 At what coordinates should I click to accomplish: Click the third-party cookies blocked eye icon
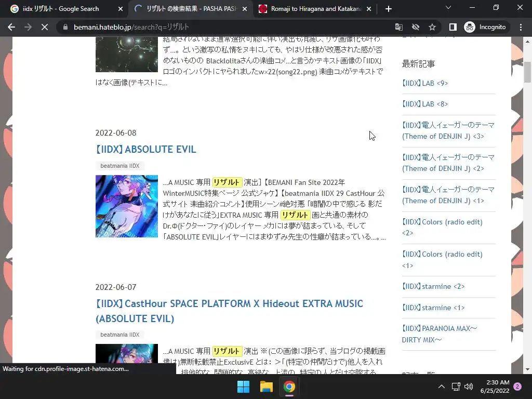416,27
